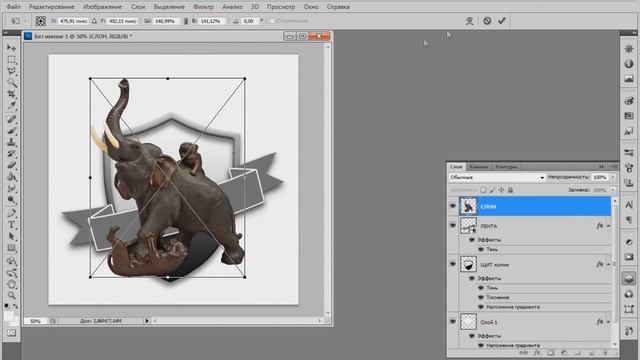
Task: Toggle Тень effect visibility under ЛЕНТА
Action: point(481,249)
